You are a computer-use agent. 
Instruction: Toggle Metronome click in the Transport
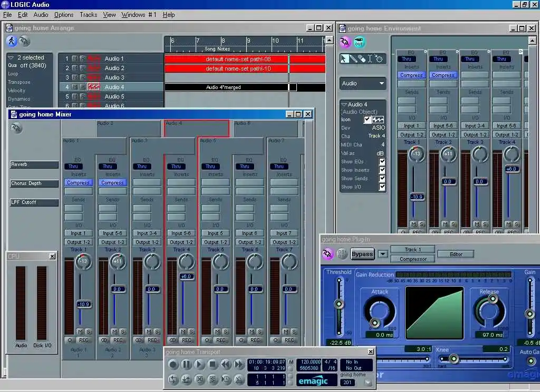tap(239, 379)
